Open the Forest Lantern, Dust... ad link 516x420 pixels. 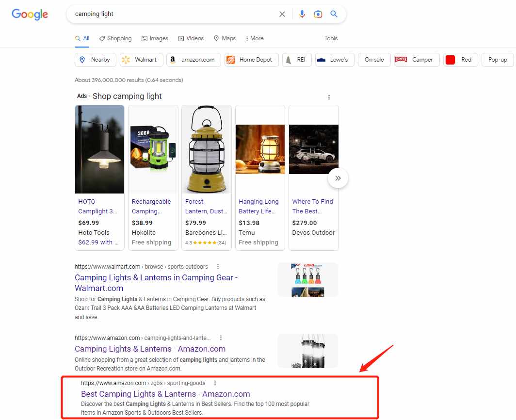pos(206,207)
